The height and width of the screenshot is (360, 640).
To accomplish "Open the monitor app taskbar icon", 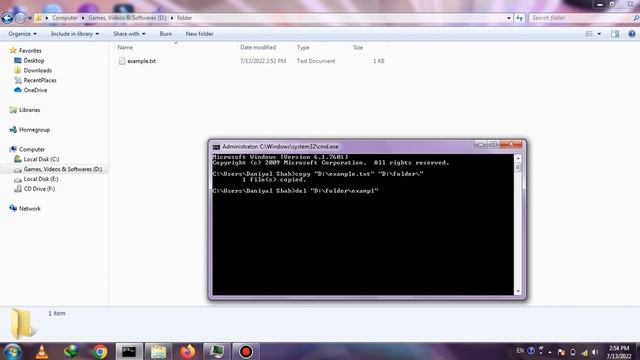I will tap(217, 351).
